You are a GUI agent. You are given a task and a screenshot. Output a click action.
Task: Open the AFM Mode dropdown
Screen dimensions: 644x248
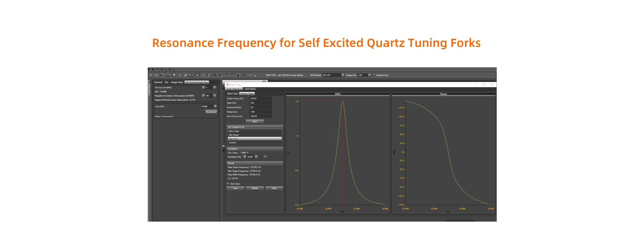point(343,75)
